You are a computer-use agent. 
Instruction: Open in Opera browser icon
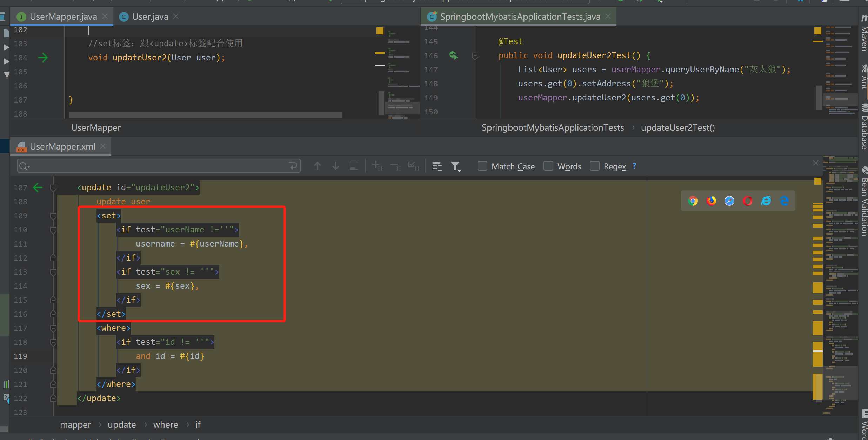click(748, 201)
